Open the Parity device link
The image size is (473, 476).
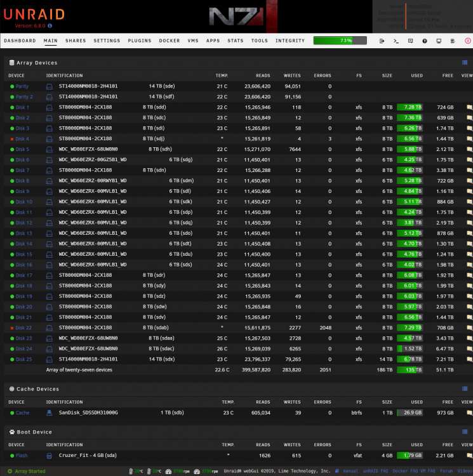click(x=22, y=86)
